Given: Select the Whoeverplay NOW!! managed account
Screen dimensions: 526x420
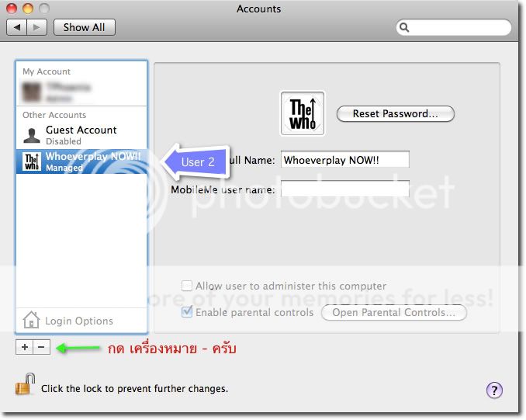Looking at the screenshot, I should [x=81, y=161].
